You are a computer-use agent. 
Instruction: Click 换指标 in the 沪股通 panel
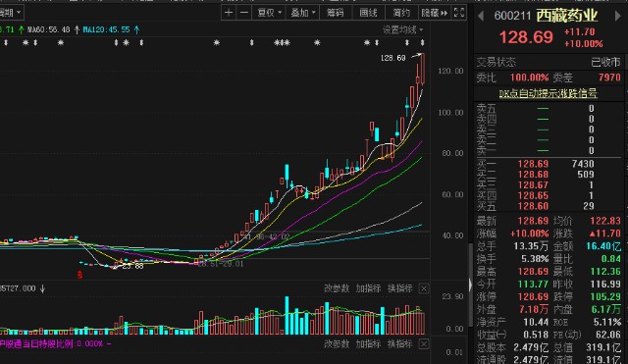click(x=399, y=343)
